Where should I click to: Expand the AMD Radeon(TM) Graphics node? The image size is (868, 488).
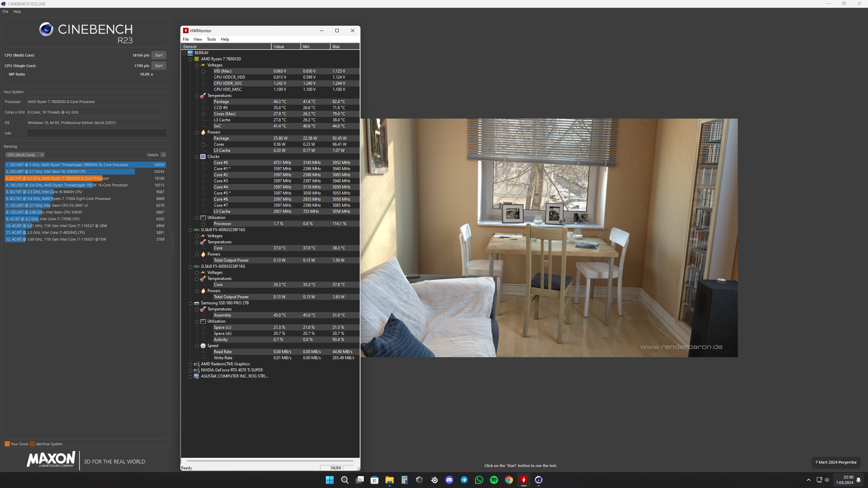click(191, 364)
